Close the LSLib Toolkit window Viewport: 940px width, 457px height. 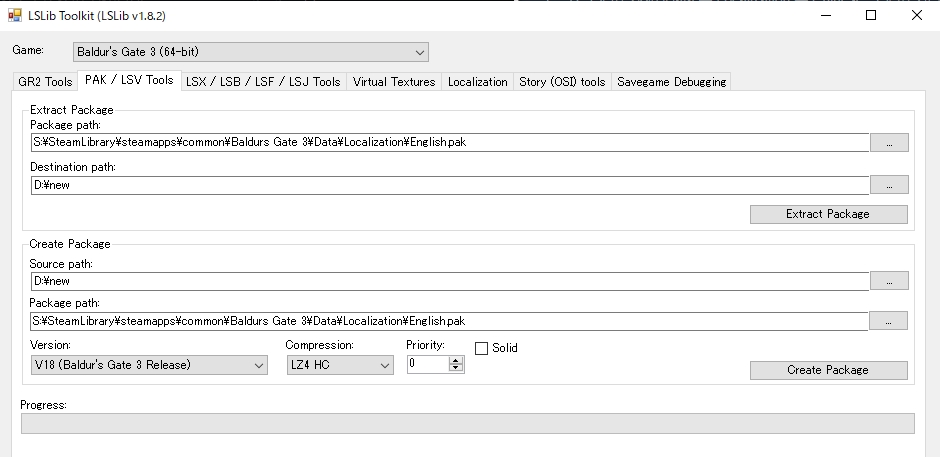point(917,16)
